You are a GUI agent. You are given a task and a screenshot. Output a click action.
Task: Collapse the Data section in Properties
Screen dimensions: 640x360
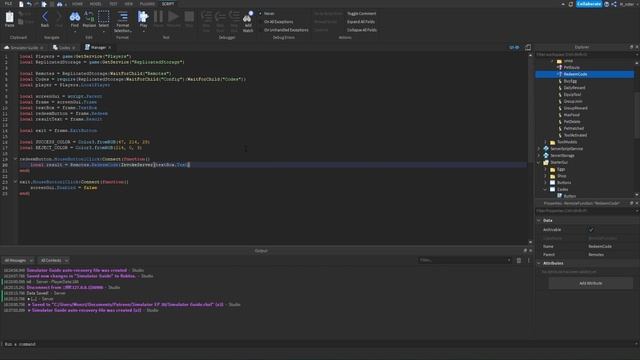pyautogui.click(x=539, y=220)
